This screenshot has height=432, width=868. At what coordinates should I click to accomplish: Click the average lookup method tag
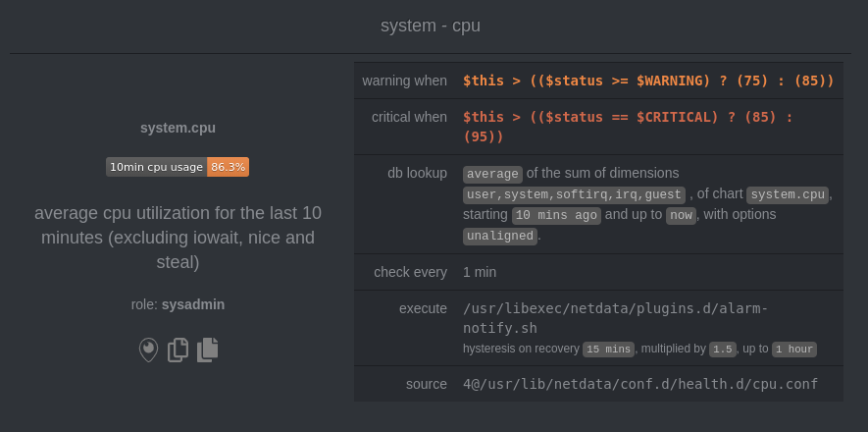click(x=492, y=174)
